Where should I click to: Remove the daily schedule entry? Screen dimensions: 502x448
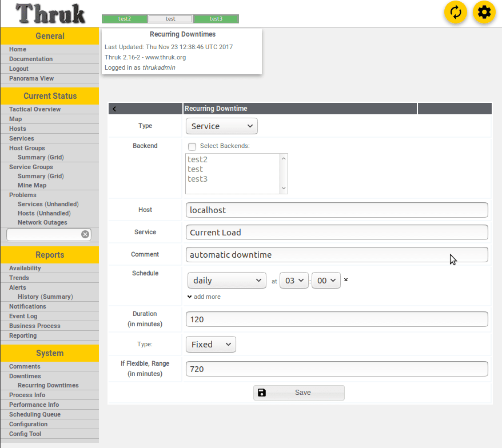tap(346, 279)
